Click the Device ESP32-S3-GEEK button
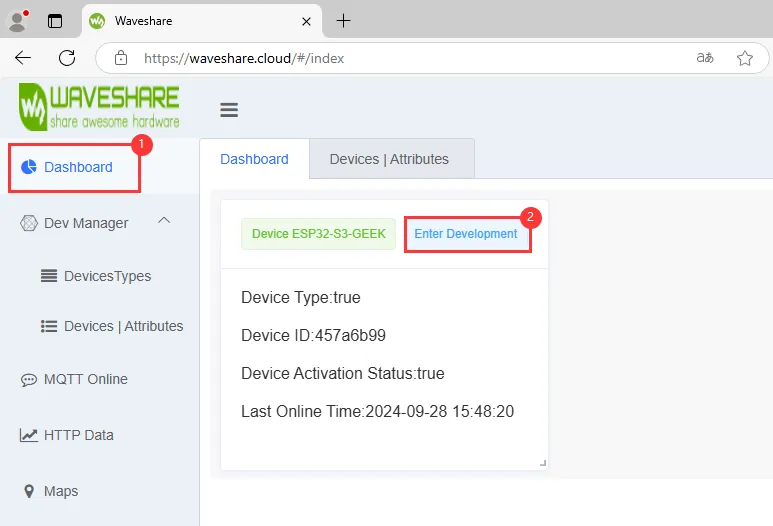 pyautogui.click(x=319, y=234)
